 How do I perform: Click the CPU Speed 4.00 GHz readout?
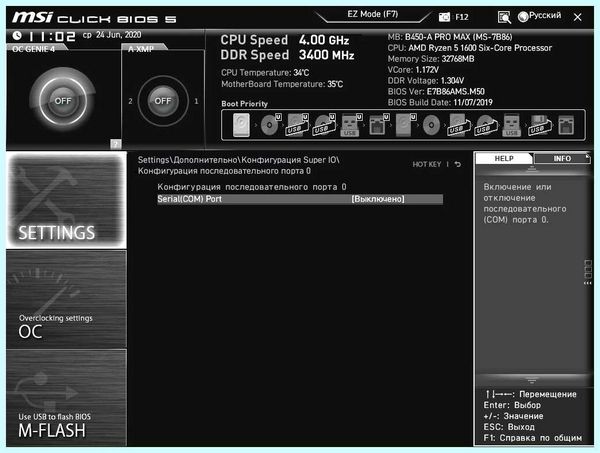pos(285,40)
